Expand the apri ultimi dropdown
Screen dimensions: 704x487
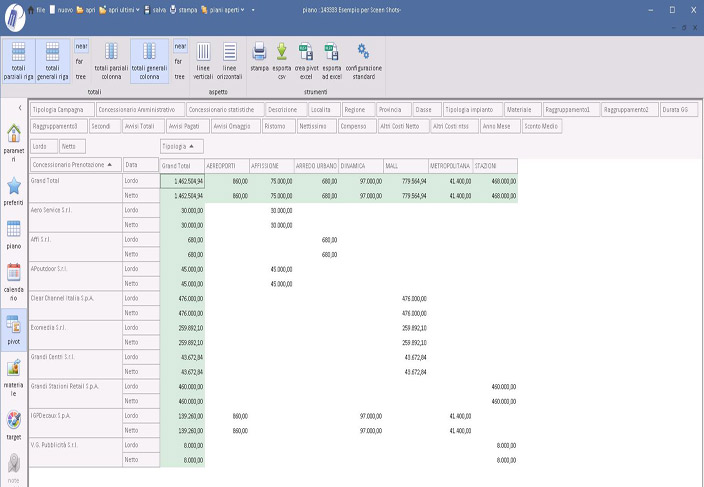click(137, 9)
